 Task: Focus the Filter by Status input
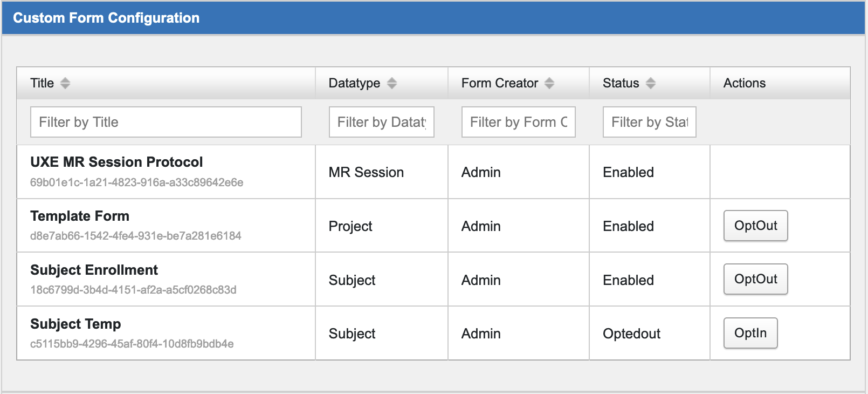pyautogui.click(x=649, y=122)
